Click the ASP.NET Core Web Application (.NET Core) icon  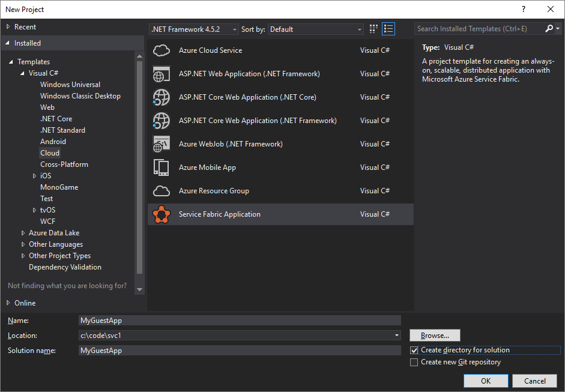[x=161, y=97]
